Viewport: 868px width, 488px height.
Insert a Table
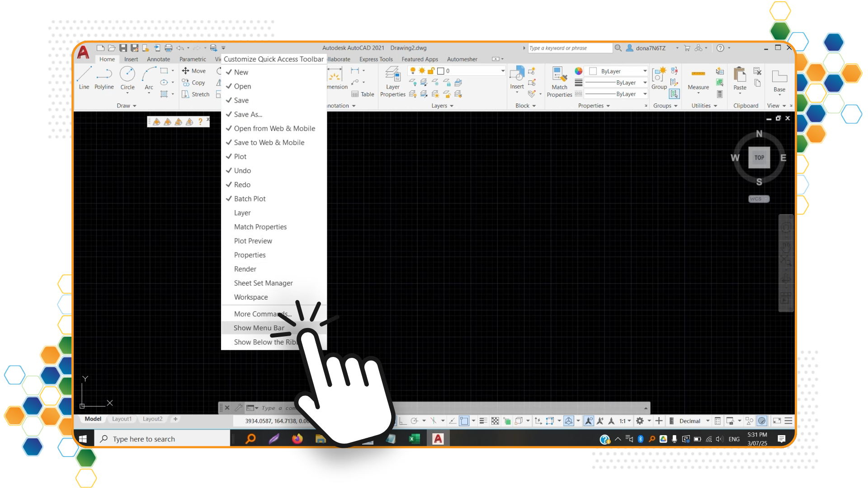click(363, 94)
